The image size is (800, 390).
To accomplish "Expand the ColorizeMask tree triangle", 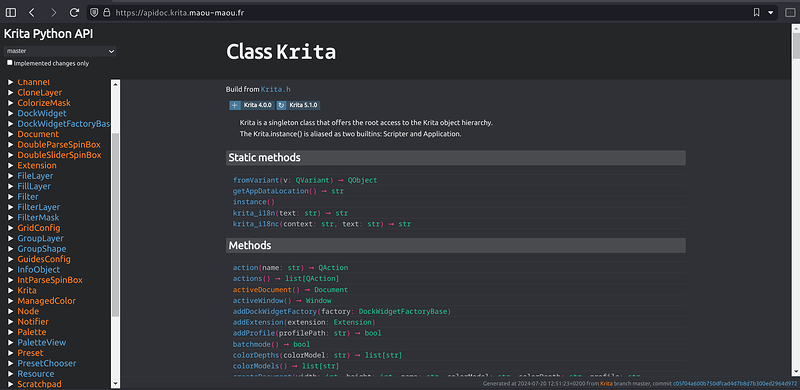I will [x=11, y=103].
